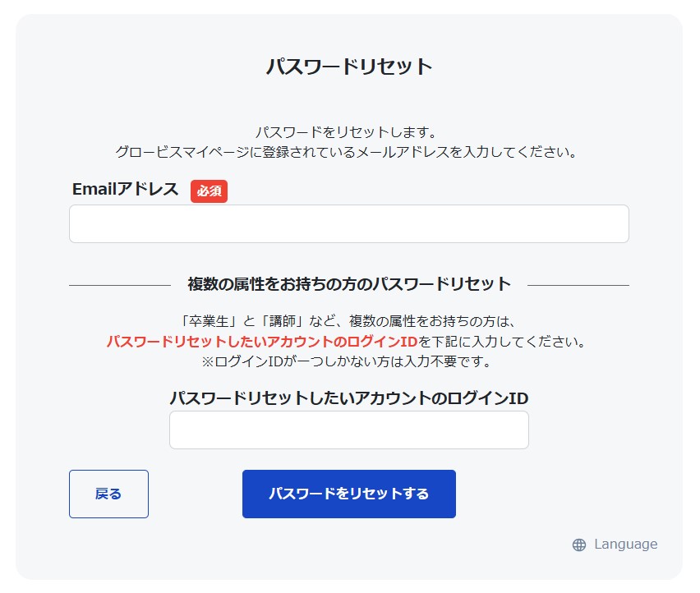Screen dimensions: 700x593
Task: Click the 戻る button to go back
Action: click(108, 494)
